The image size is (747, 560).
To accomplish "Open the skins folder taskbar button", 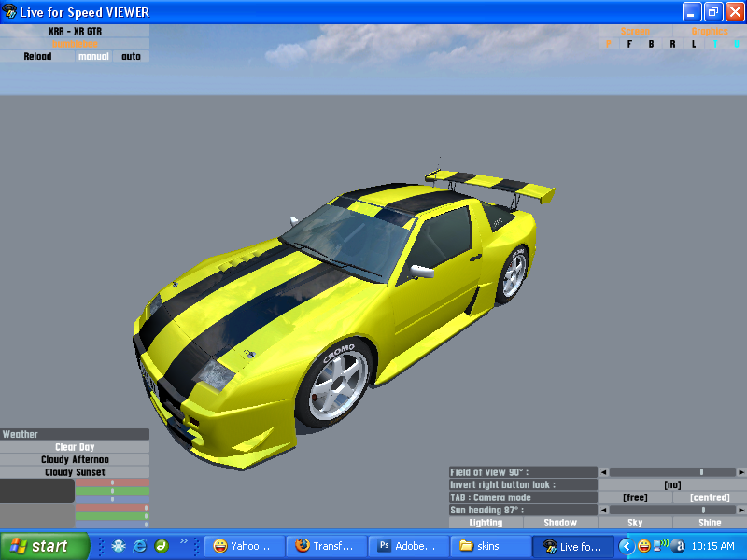I will coord(491,546).
